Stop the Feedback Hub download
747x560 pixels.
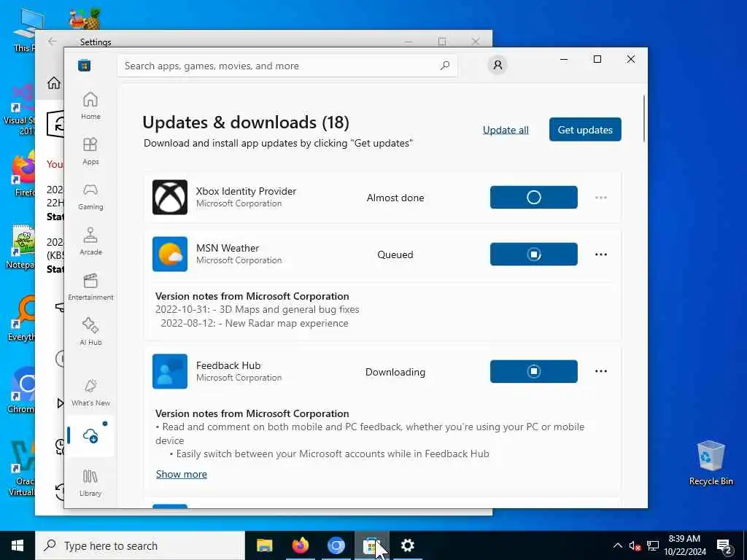click(x=533, y=371)
